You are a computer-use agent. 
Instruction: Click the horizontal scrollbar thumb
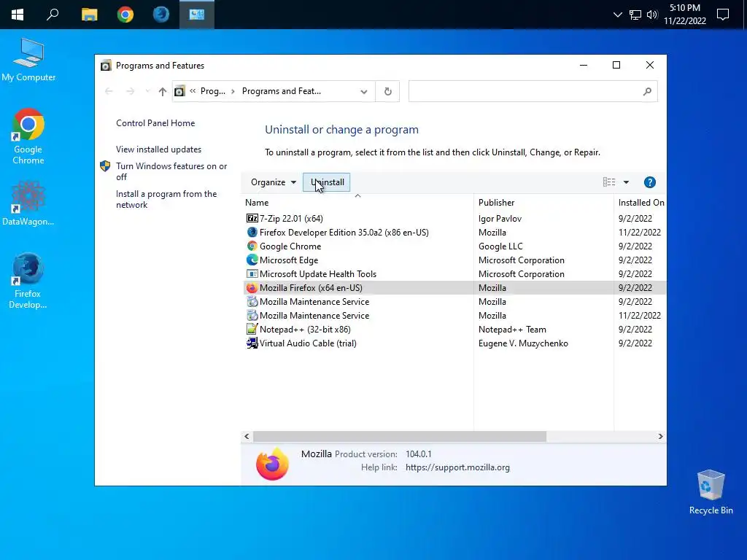(400, 436)
